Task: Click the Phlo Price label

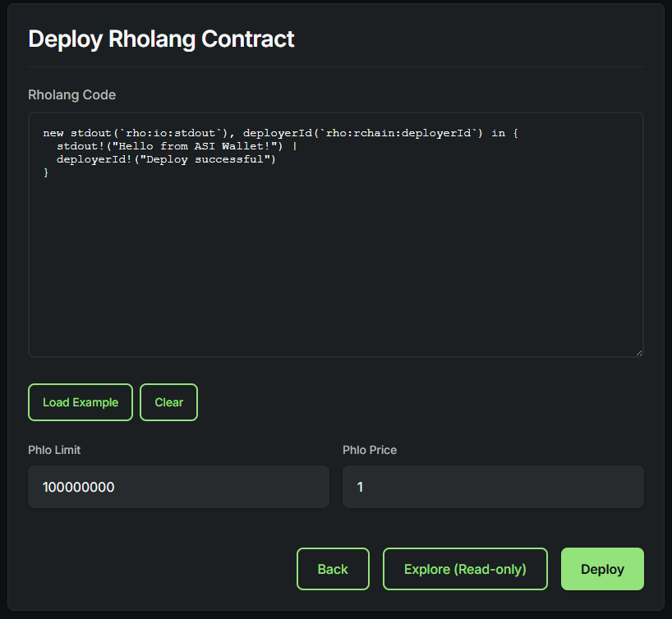Action: tap(370, 450)
